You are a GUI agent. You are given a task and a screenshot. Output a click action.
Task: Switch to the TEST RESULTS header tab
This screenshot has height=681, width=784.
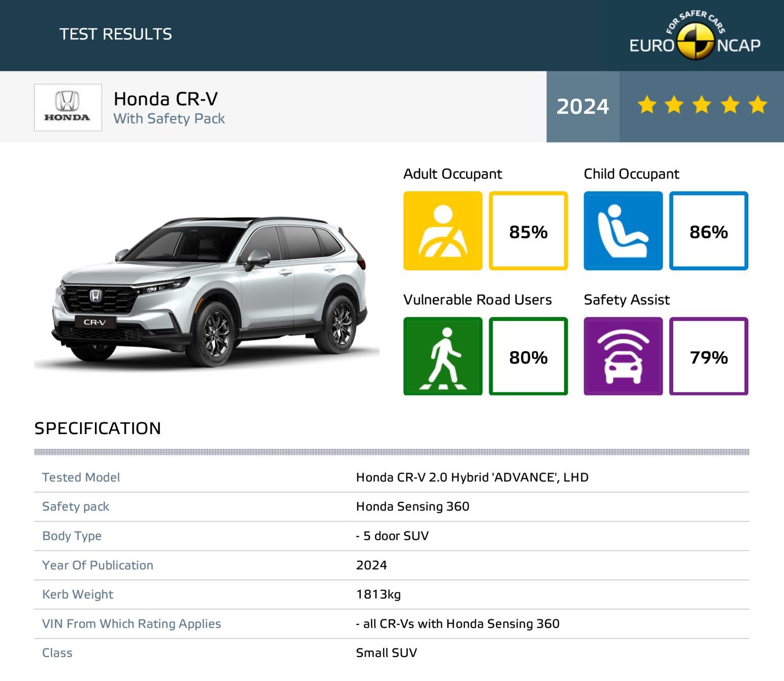pos(116,34)
